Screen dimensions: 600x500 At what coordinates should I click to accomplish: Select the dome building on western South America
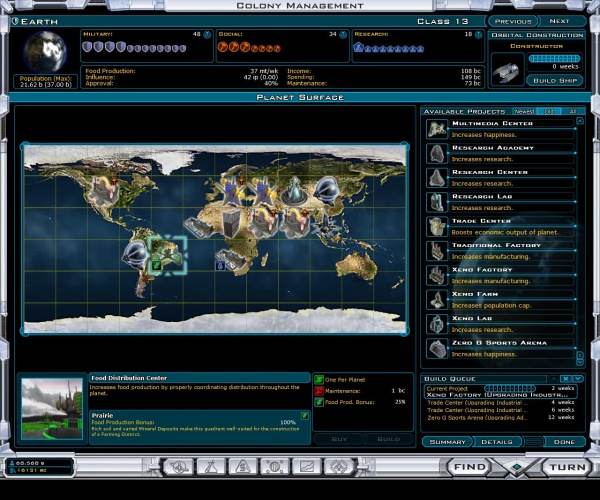point(135,254)
